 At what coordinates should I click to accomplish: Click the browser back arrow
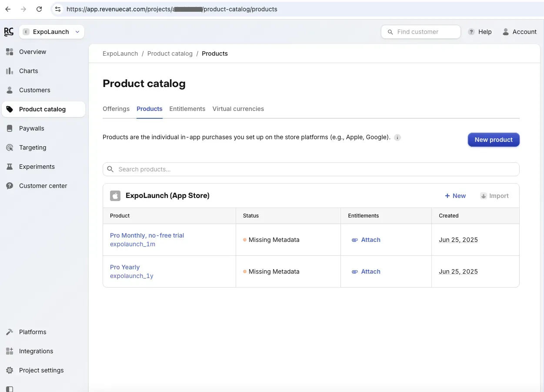click(8, 9)
